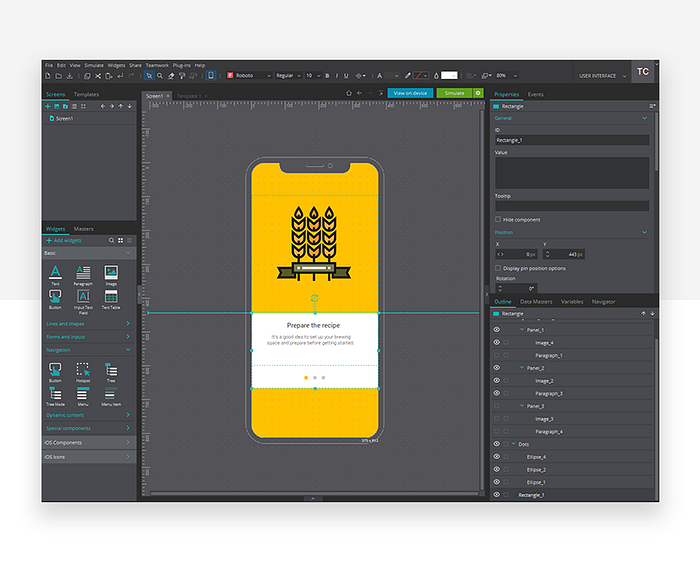This screenshot has height=562, width=700.
Task: Activate the selection arrow tool
Action: click(149, 76)
